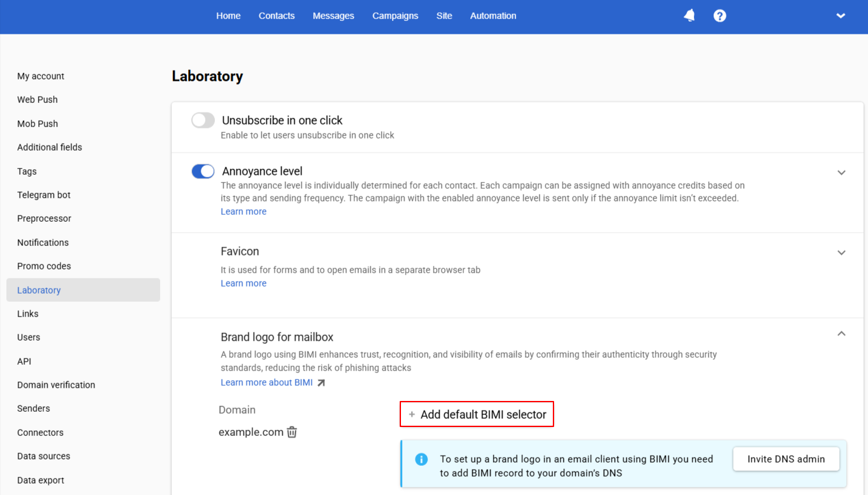Collapse the Brand logo for mailbox section
868x495 pixels.
tap(841, 333)
